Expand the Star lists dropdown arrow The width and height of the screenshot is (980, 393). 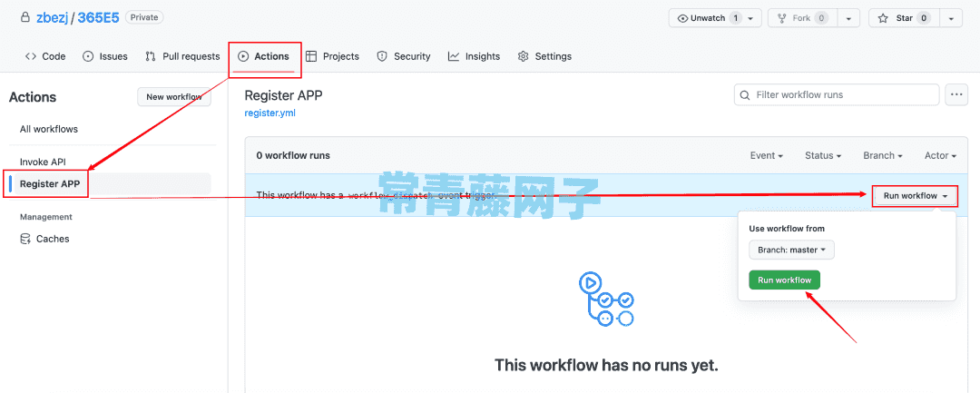pyautogui.click(x=951, y=18)
